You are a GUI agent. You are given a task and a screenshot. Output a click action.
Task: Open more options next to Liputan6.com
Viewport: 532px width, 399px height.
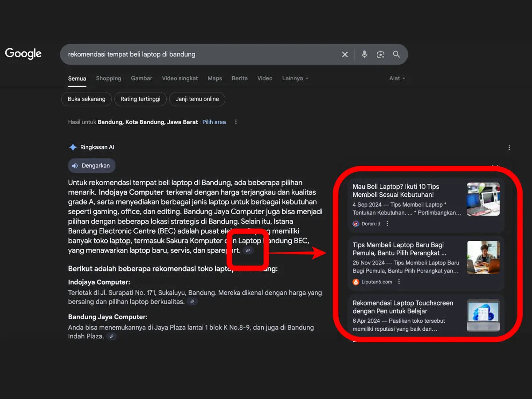399,282
